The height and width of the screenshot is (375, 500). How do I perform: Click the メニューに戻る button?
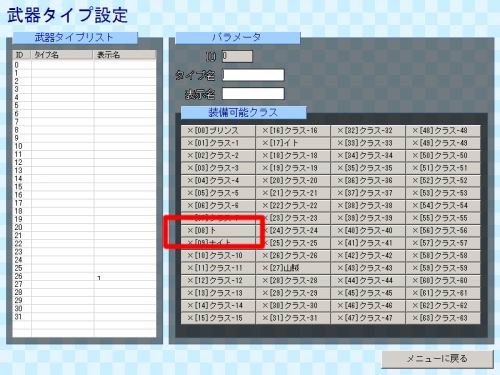tap(437, 359)
